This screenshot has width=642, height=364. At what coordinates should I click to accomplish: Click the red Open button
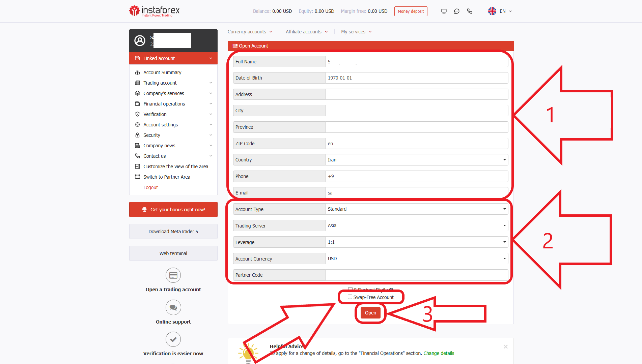(x=370, y=313)
